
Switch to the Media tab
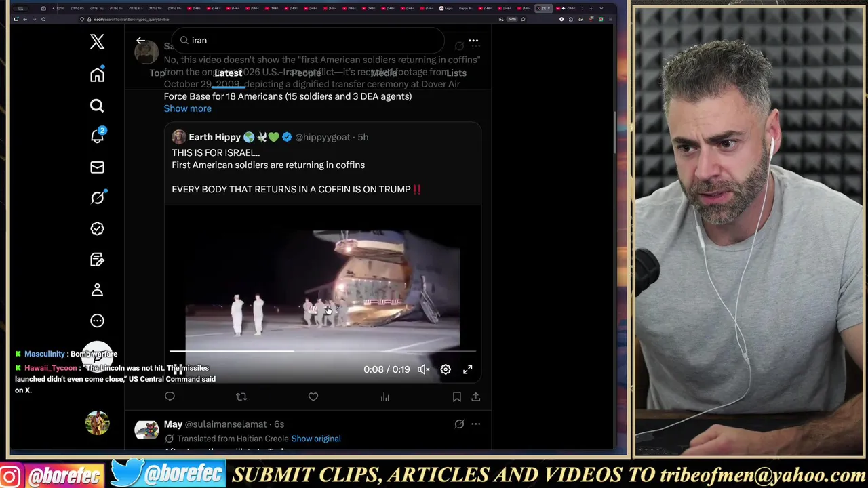pos(384,73)
